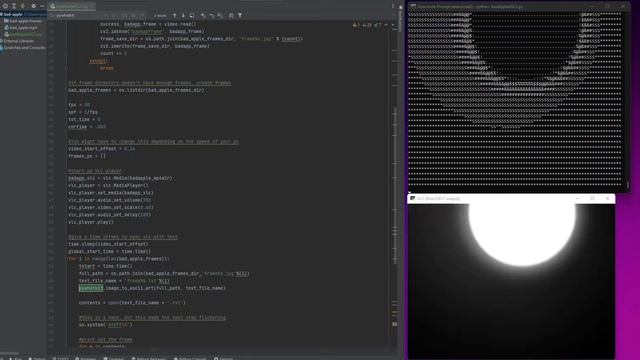
Task: Open the Python Packages tool window
Action: [x=149, y=358]
